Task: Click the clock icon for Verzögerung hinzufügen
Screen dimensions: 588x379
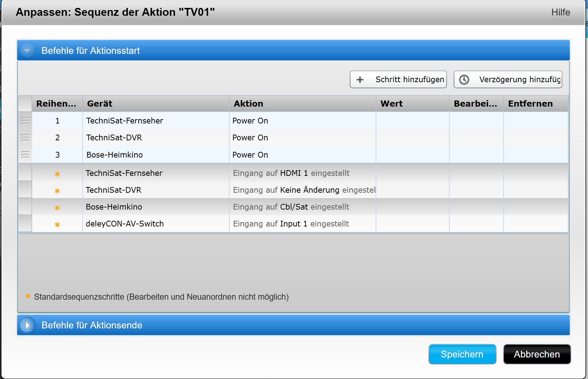Action: [x=464, y=80]
